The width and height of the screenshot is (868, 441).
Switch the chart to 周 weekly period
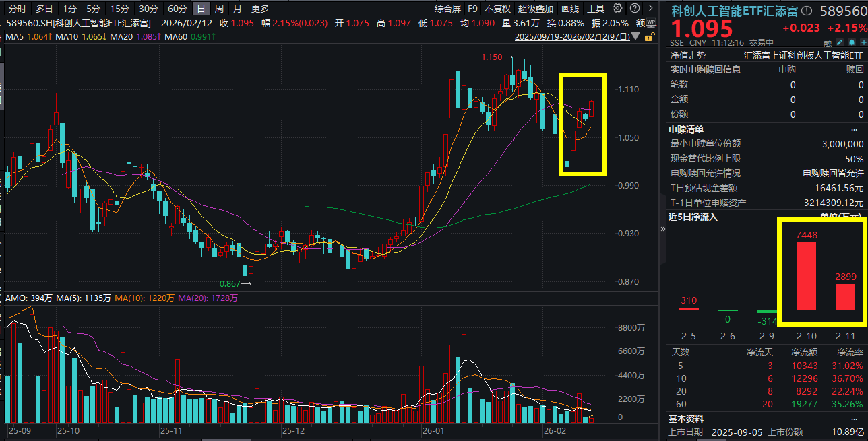click(x=219, y=9)
